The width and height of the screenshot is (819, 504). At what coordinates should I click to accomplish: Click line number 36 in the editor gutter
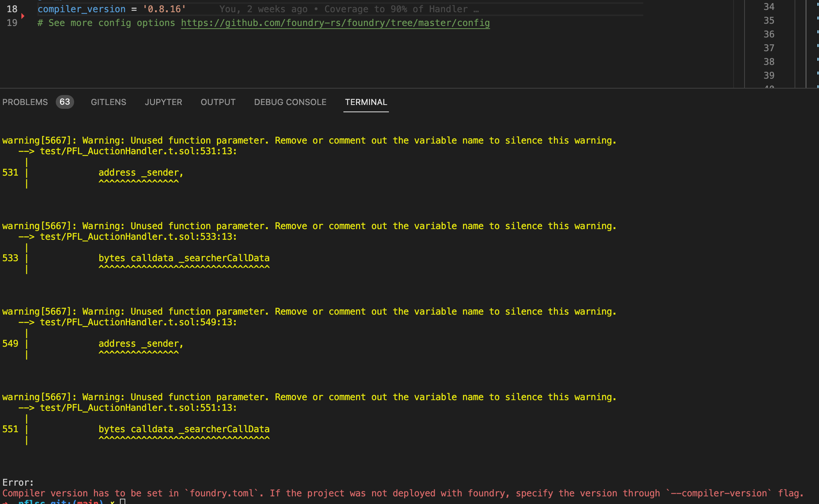tap(769, 34)
